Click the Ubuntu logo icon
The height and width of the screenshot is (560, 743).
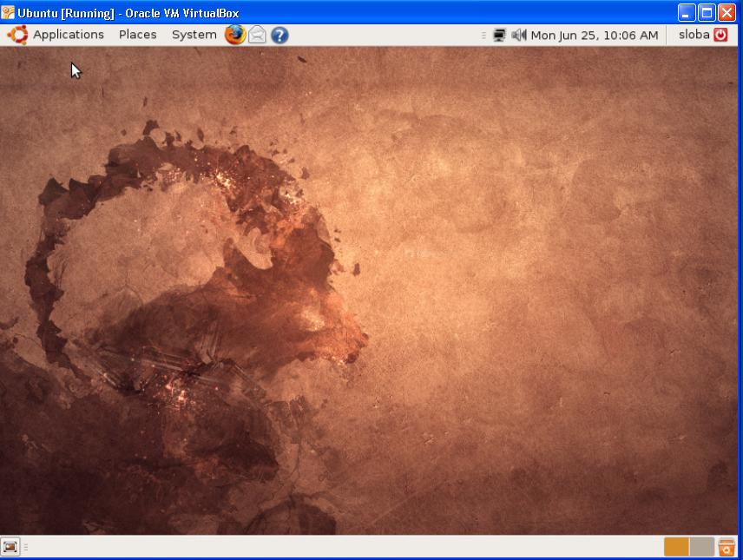[17, 35]
